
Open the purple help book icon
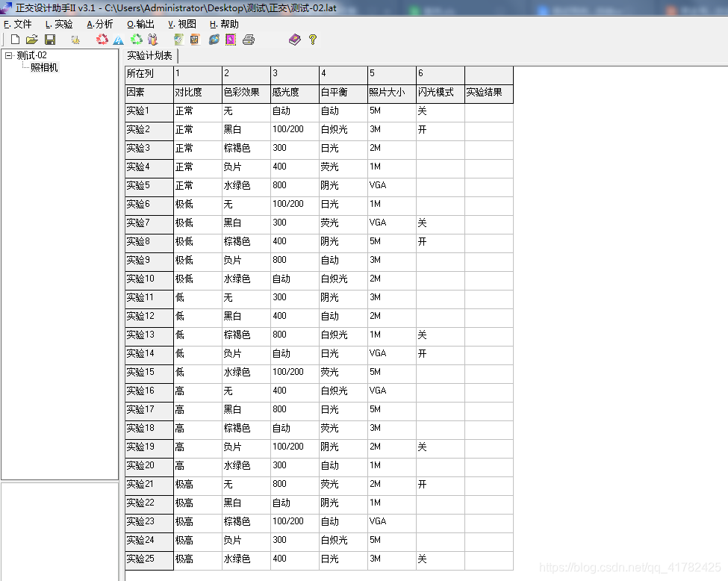pos(294,40)
